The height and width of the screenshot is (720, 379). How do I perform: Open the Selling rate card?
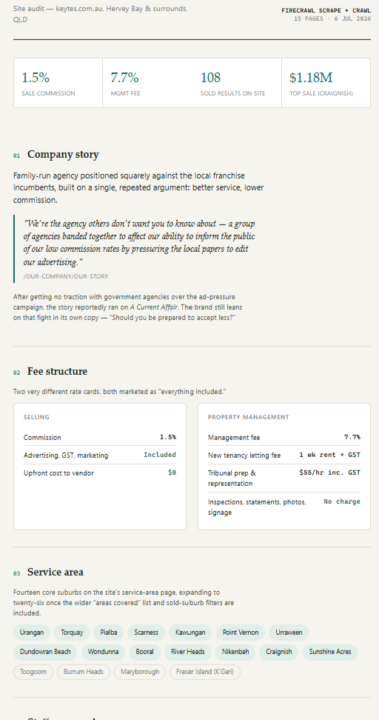[x=100, y=467]
